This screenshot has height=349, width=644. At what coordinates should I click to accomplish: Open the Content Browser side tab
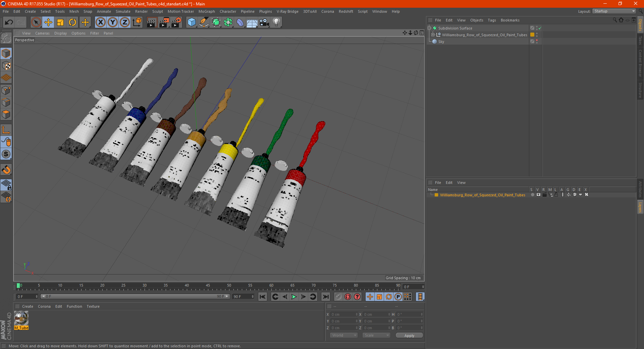click(640, 63)
